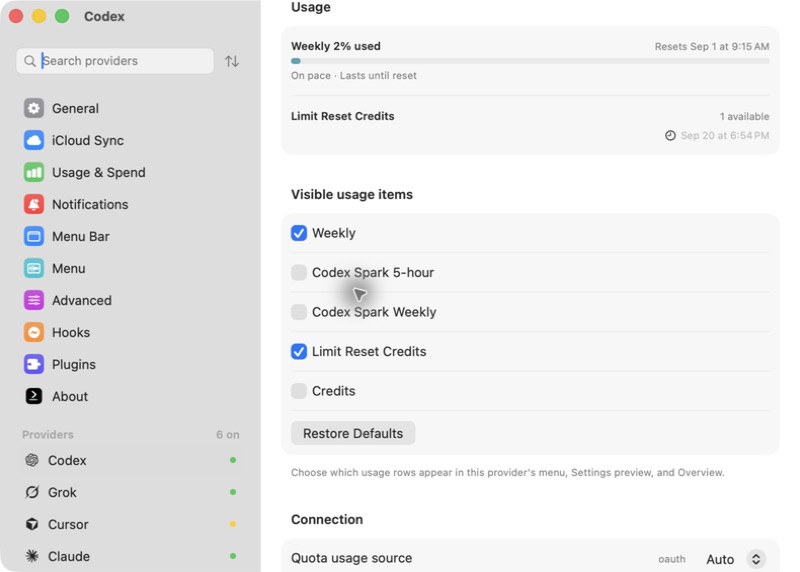Open the Advanced sliders icon
The image size is (800, 572).
point(34,301)
